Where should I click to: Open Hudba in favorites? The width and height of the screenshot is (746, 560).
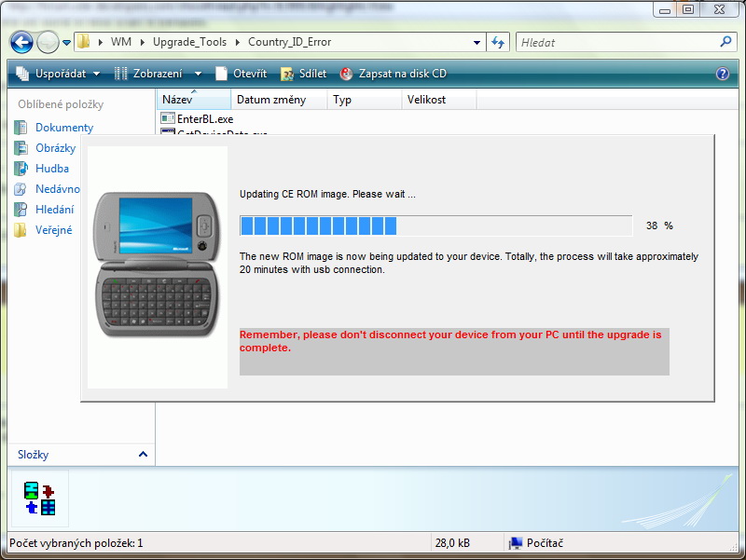click(52, 169)
